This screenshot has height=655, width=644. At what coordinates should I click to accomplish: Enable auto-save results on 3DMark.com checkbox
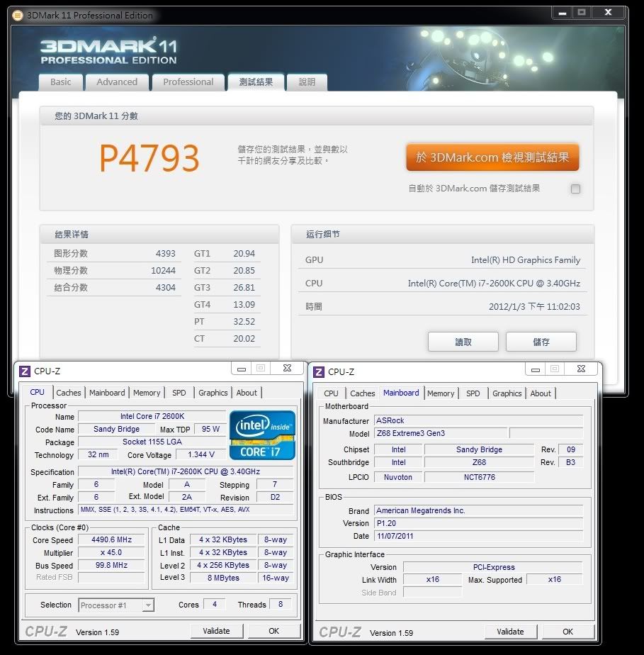[575, 189]
